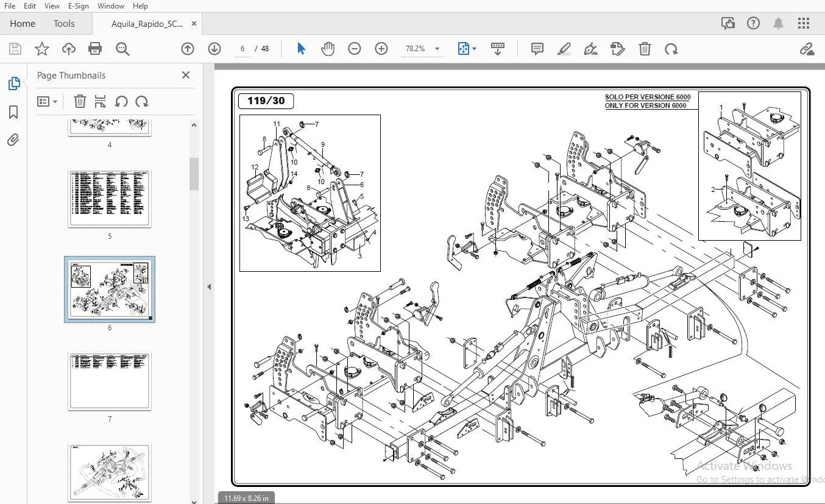The image size is (825, 504).
Task: Select the highlighted page 6 thumbnail
Action: click(x=110, y=289)
